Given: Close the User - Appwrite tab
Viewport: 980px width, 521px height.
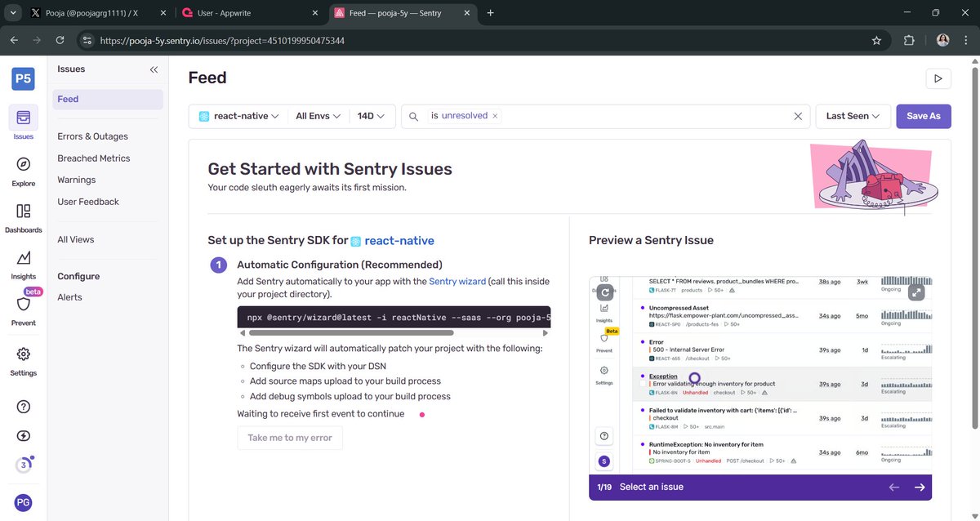Looking at the screenshot, I should (x=314, y=13).
